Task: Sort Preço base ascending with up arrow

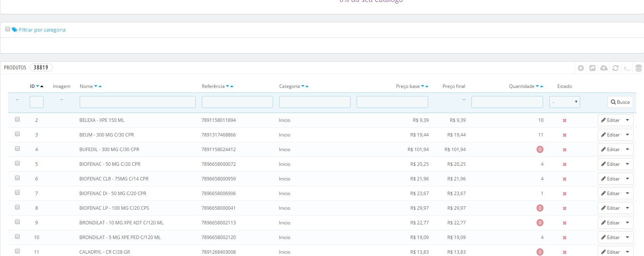Action: 427,86
